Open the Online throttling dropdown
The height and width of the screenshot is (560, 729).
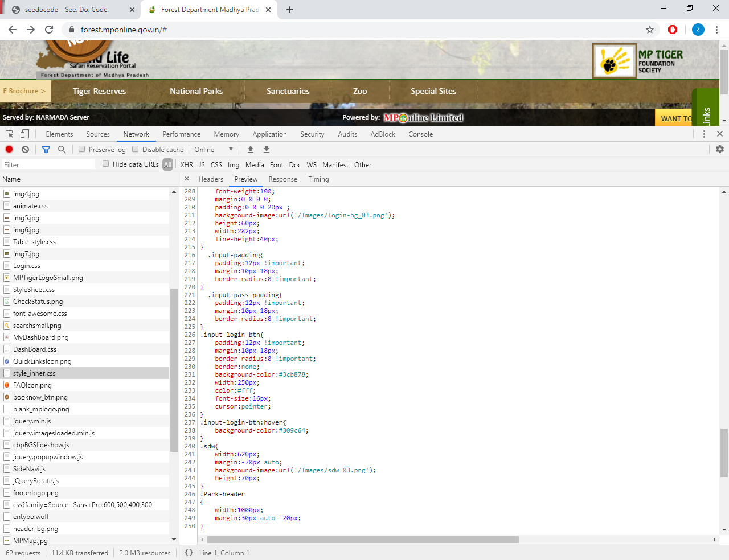tap(214, 149)
